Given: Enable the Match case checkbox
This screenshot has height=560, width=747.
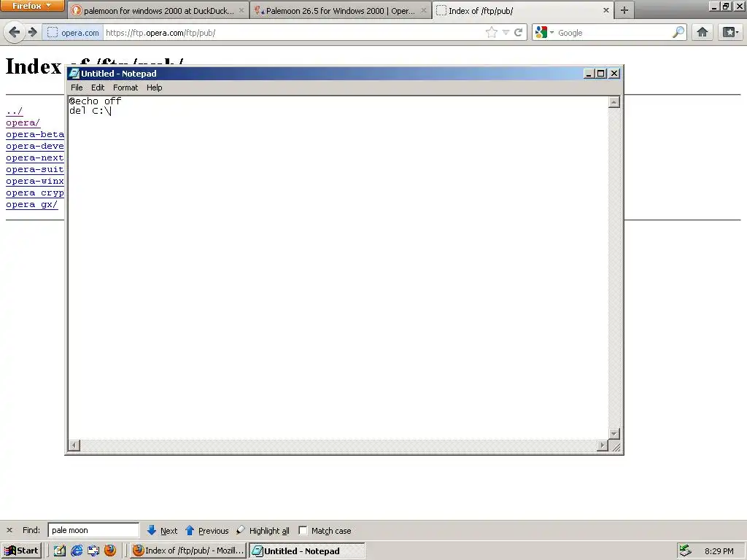Looking at the screenshot, I should 303,531.
